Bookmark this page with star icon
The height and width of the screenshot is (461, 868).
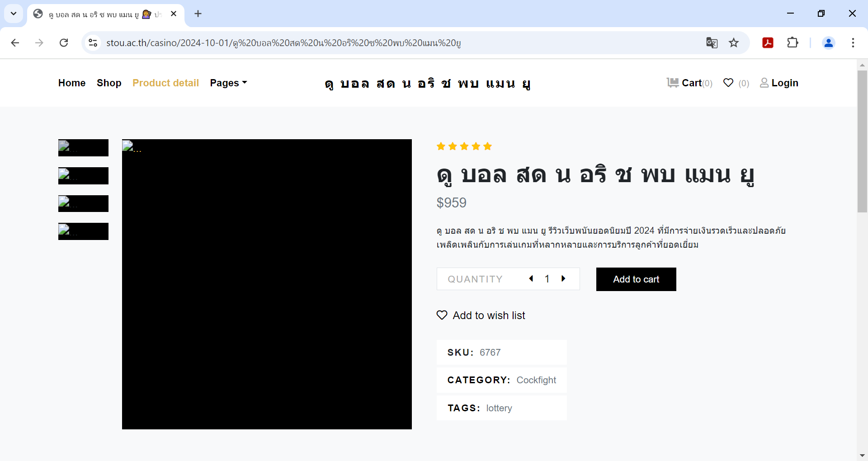[x=734, y=42]
